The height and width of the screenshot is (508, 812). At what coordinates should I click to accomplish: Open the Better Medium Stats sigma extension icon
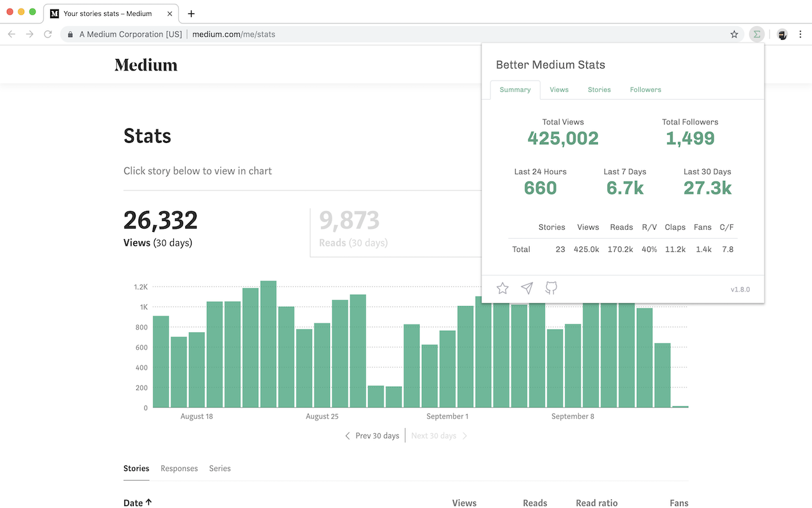click(x=756, y=34)
